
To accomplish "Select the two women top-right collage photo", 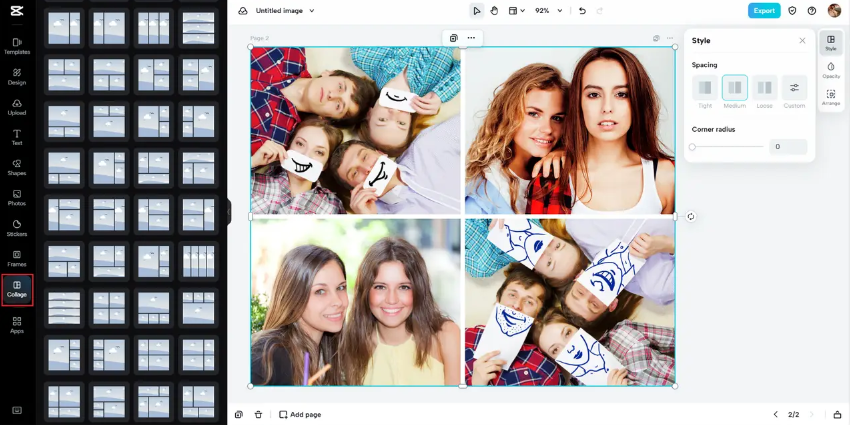I will pyautogui.click(x=570, y=130).
